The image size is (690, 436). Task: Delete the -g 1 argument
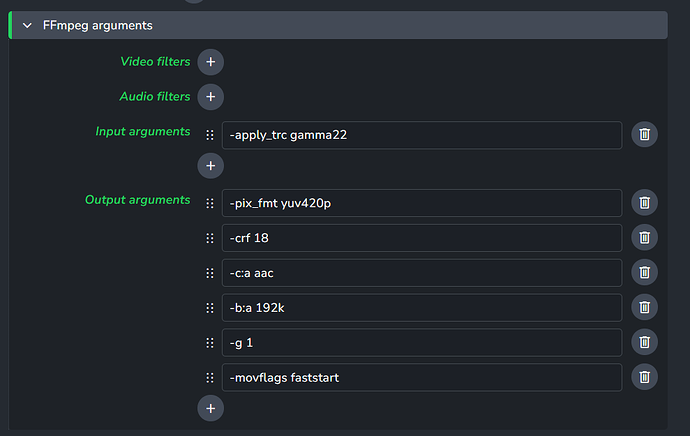point(644,342)
